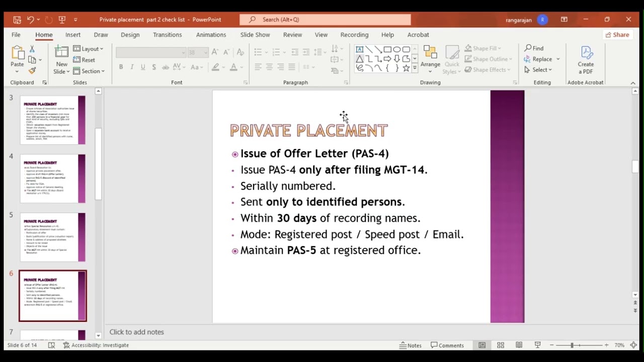Select the isosceles triangle shape
The width and height of the screenshot is (644, 362).
(x=359, y=59)
